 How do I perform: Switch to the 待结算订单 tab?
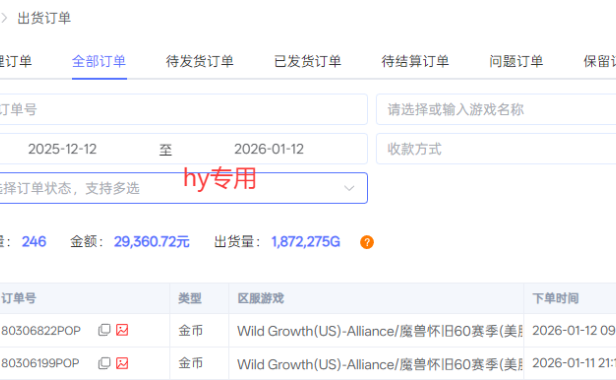(x=415, y=61)
